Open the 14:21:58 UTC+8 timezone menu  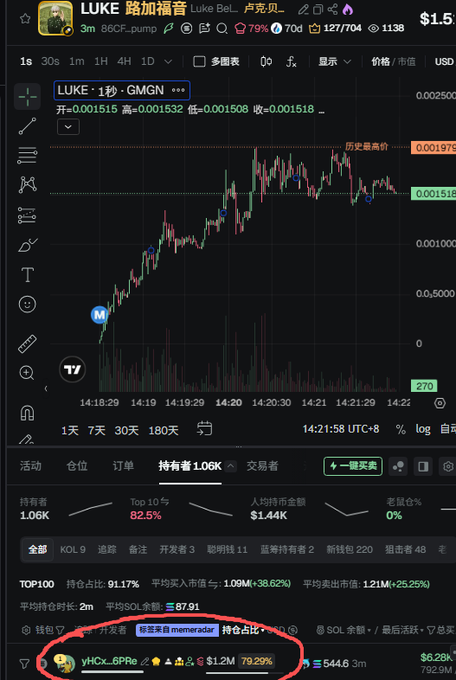pyautogui.click(x=341, y=429)
